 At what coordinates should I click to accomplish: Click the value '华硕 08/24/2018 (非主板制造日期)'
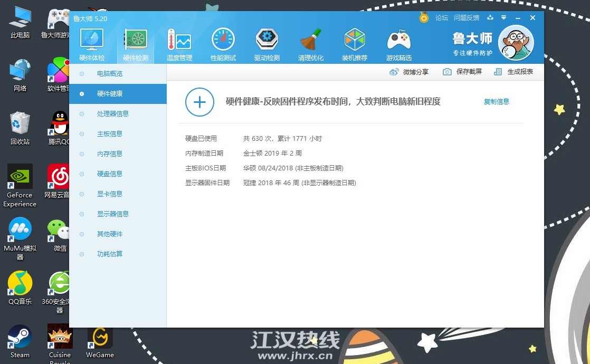pos(293,168)
